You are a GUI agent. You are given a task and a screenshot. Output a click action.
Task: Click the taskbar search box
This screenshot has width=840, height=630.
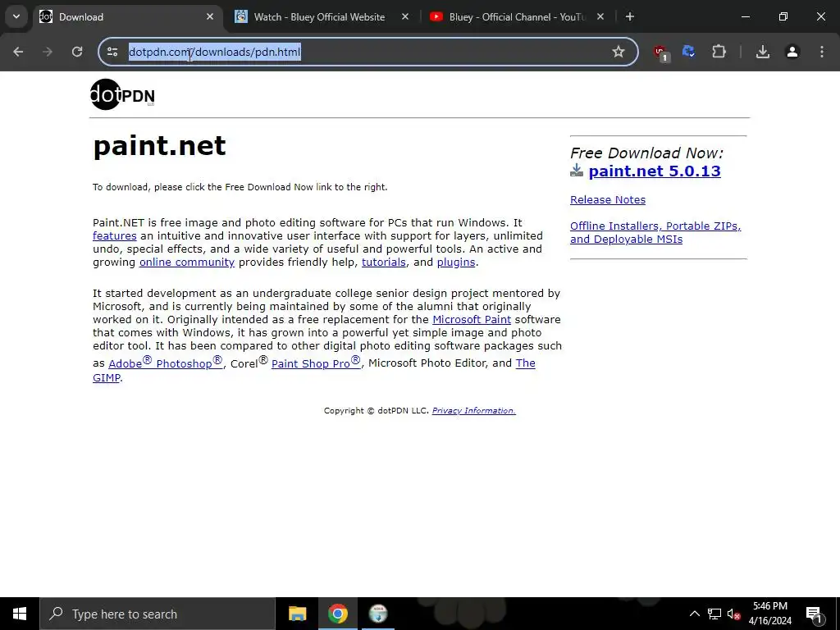(x=157, y=614)
